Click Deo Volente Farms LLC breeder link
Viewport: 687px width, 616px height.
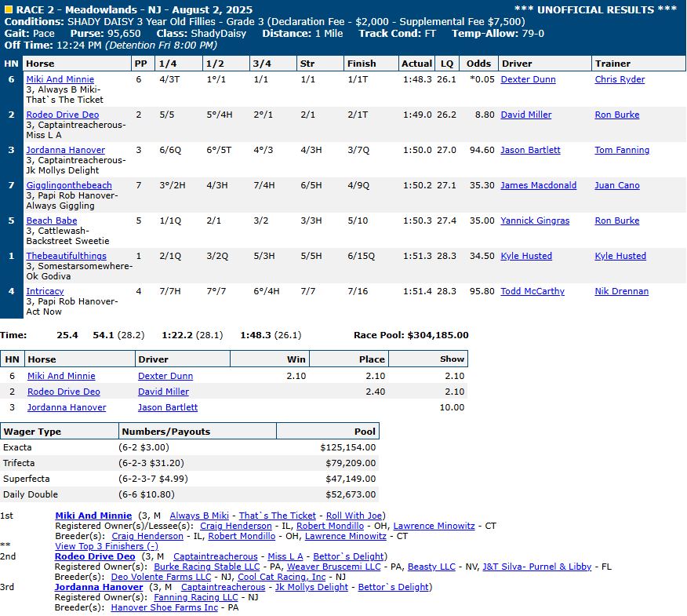[x=161, y=577]
